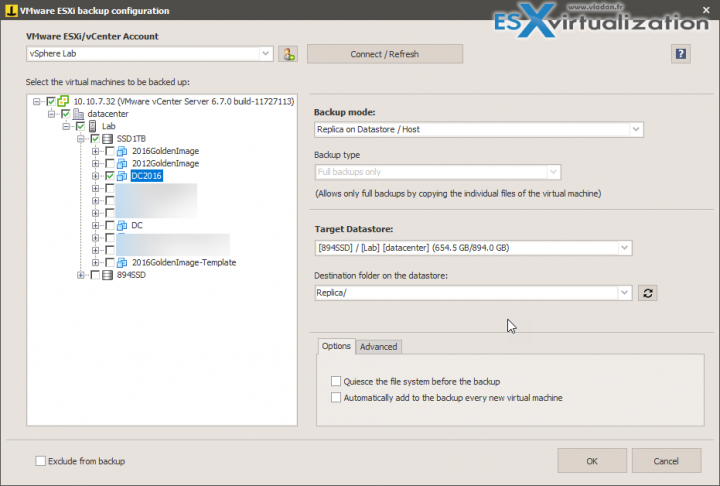Enable Quiesce the file system before backup
The image size is (720, 486).
pos(336,381)
